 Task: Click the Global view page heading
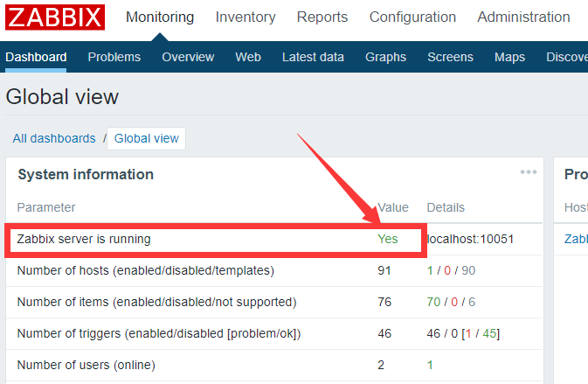[x=62, y=97]
